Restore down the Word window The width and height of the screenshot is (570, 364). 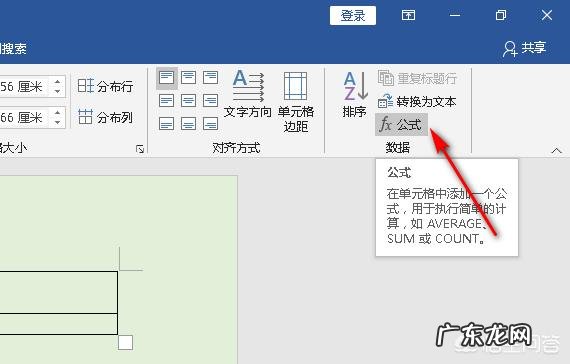(x=501, y=15)
